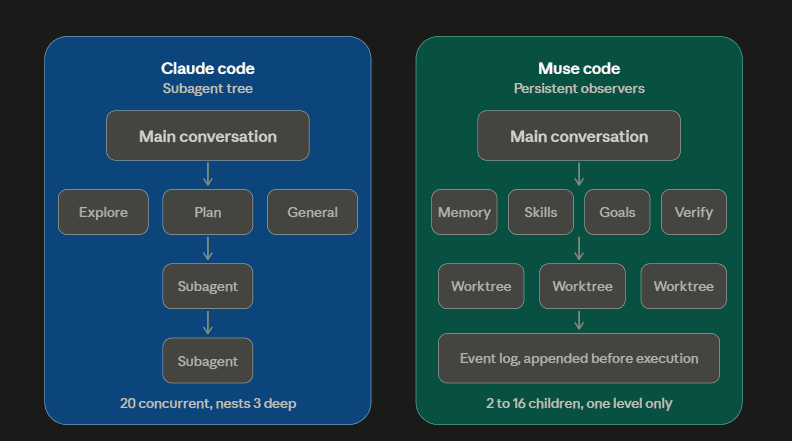
Task: Click the Persistent observers subtitle
Action: pyautogui.click(x=579, y=88)
